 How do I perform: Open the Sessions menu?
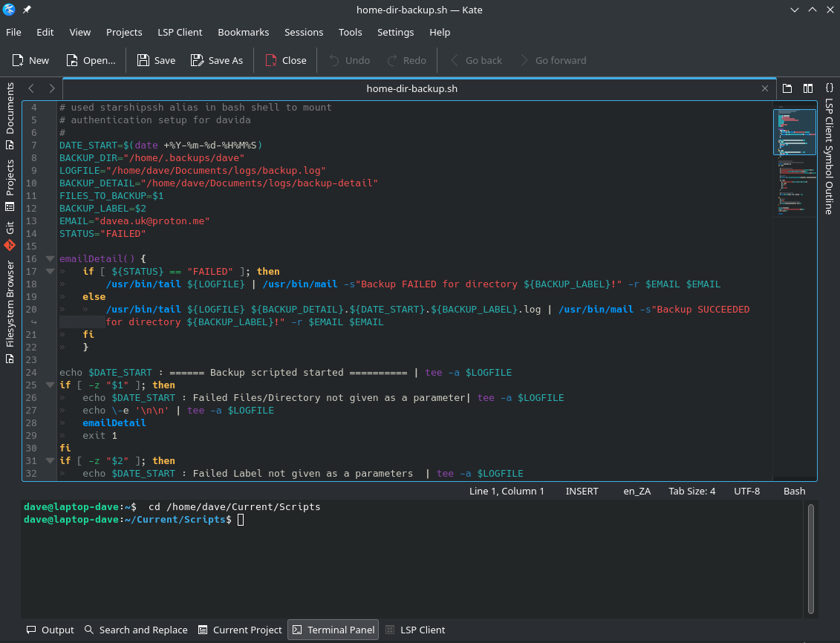click(x=304, y=32)
